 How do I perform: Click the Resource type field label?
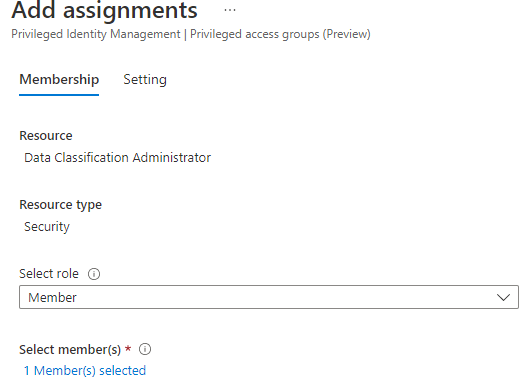click(x=60, y=205)
